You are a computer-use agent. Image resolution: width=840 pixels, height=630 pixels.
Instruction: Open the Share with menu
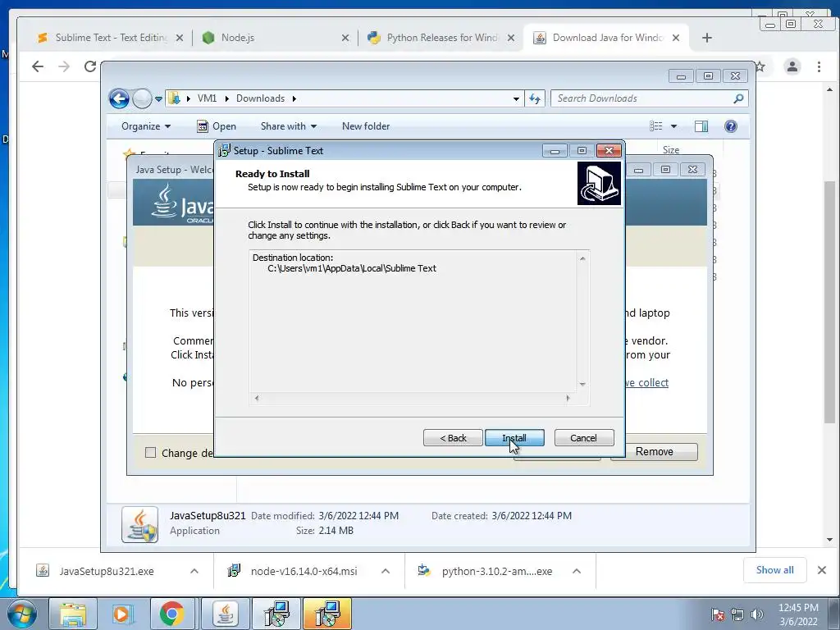288,126
